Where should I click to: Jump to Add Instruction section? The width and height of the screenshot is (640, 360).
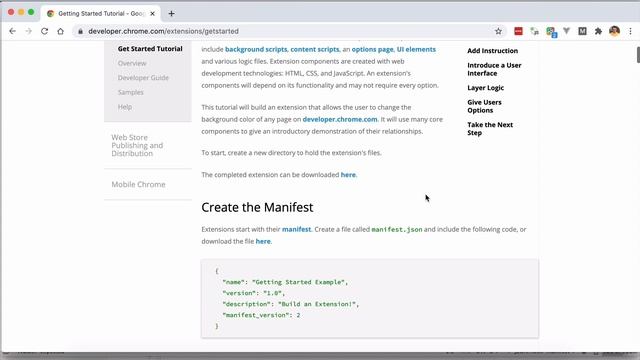[492, 51]
